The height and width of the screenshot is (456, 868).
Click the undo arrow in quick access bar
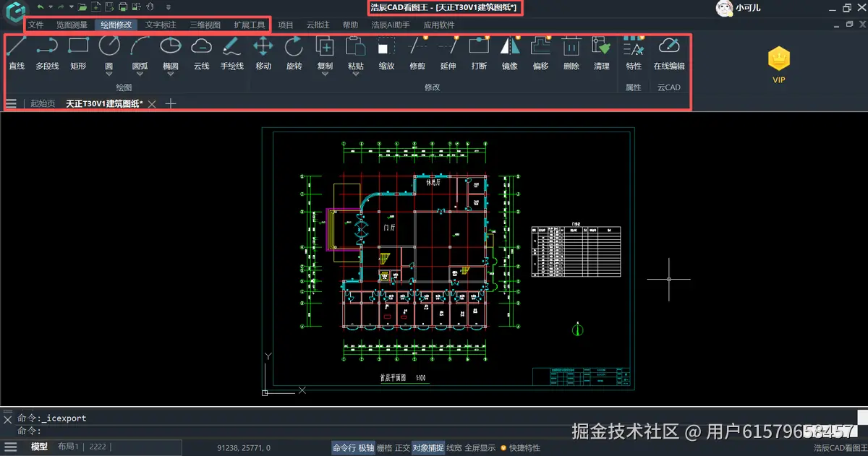pyautogui.click(x=41, y=7)
